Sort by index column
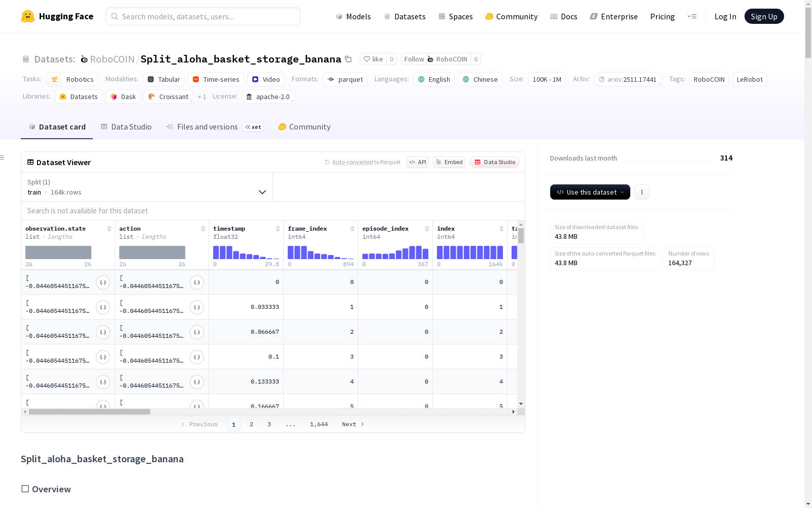 501,229
